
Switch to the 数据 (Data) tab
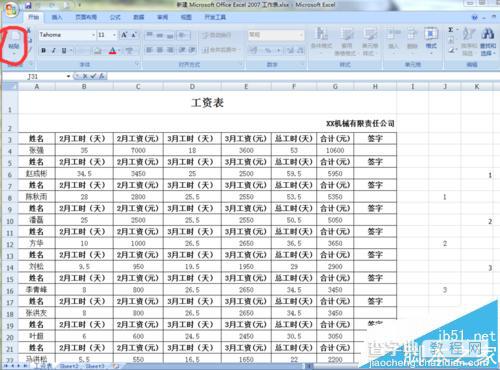139,17
